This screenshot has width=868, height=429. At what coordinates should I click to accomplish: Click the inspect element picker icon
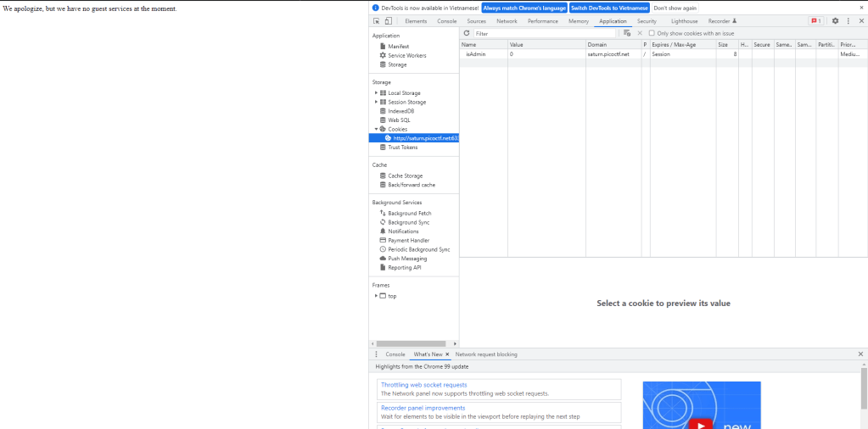point(377,20)
